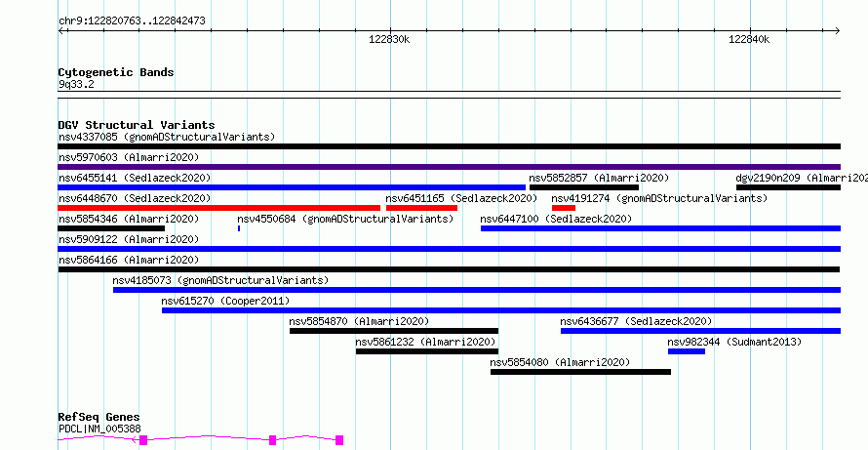Select the black nsv5854870 variant bar
The height and width of the screenshot is (450, 868).
tap(394, 331)
